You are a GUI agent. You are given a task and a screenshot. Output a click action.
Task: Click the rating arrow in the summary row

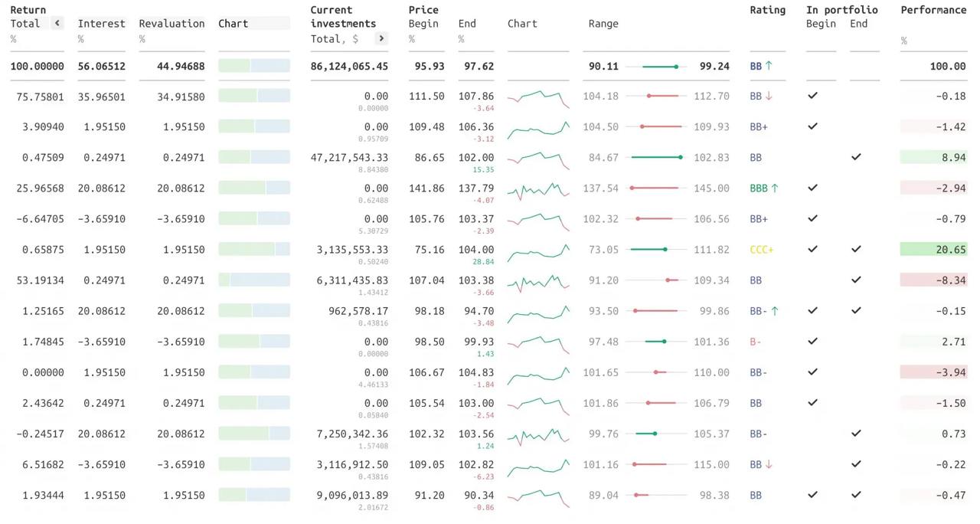click(769, 66)
